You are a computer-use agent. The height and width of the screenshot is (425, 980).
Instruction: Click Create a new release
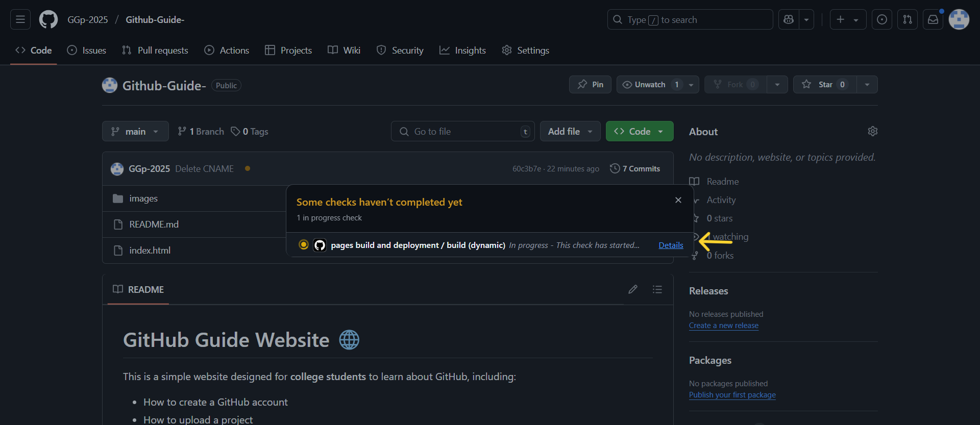pos(724,326)
